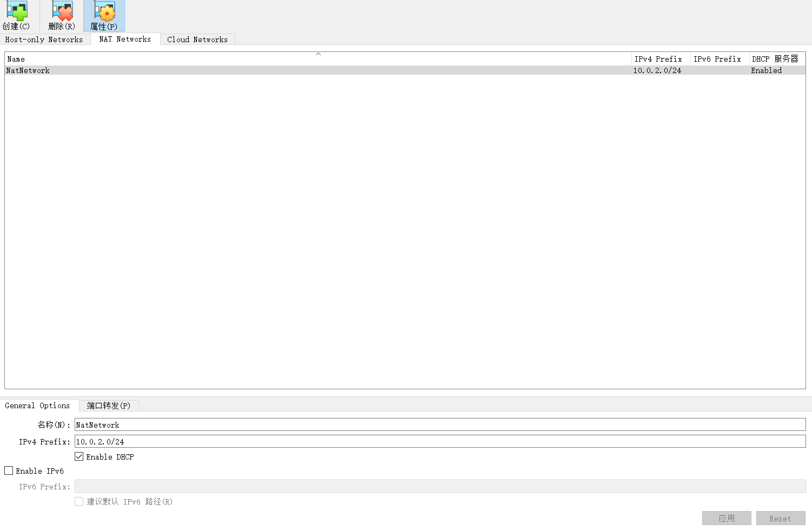812x530 pixels.
Task: Click into the network name input field
Action: click(439, 425)
